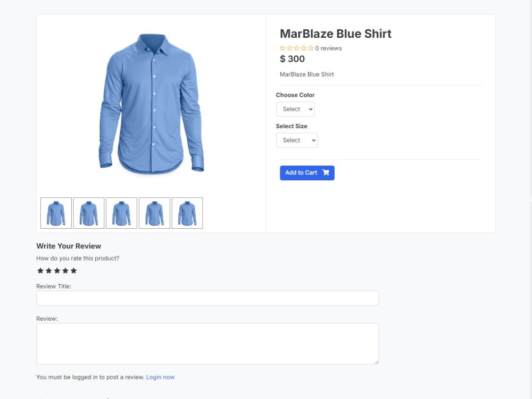The width and height of the screenshot is (532, 399).
Task: Click inside the Review Title field
Action: [207, 298]
